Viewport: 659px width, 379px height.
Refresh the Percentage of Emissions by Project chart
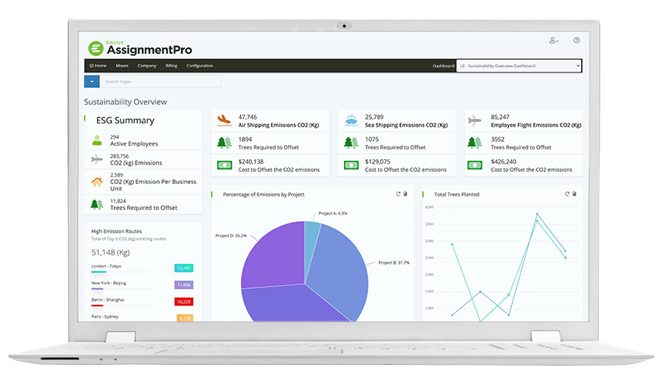coord(398,194)
